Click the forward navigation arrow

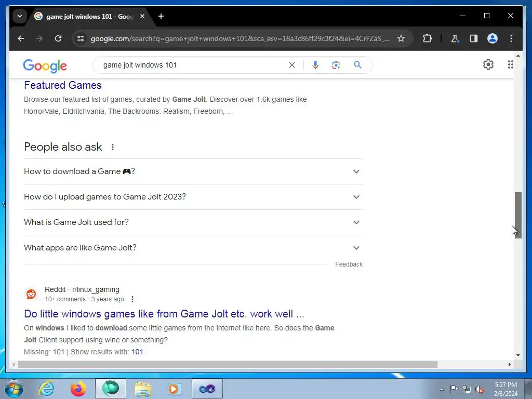coord(39,38)
